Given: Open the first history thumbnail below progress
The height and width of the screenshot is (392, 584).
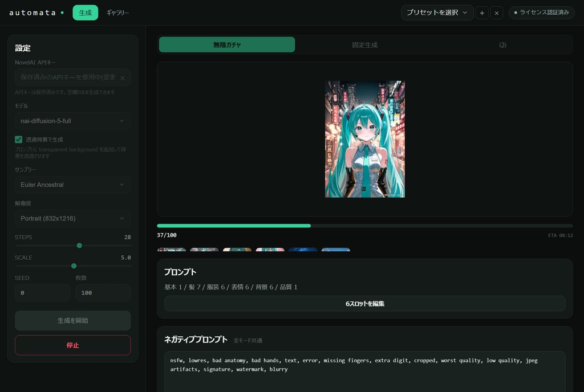Looking at the screenshot, I should pyautogui.click(x=171, y=250).
